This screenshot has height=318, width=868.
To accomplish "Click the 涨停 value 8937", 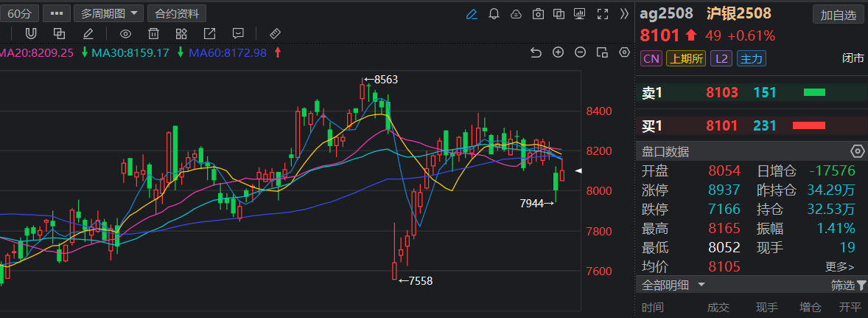I will pos(724,190).
